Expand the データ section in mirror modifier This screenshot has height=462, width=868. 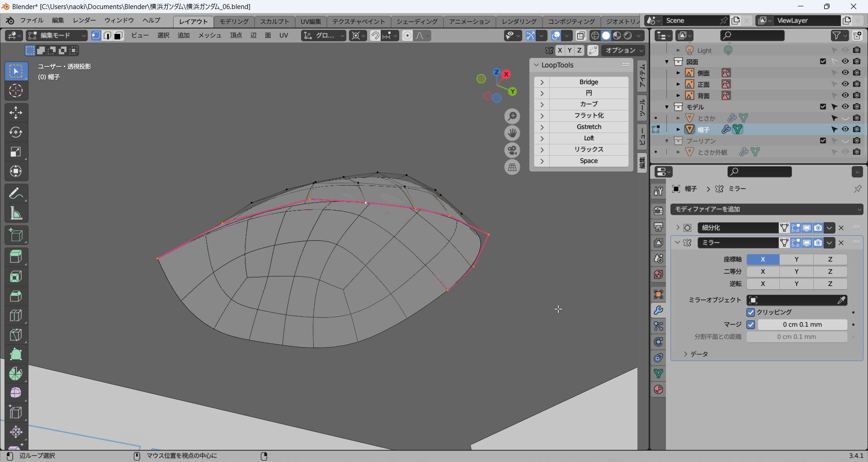click(696, 354)
